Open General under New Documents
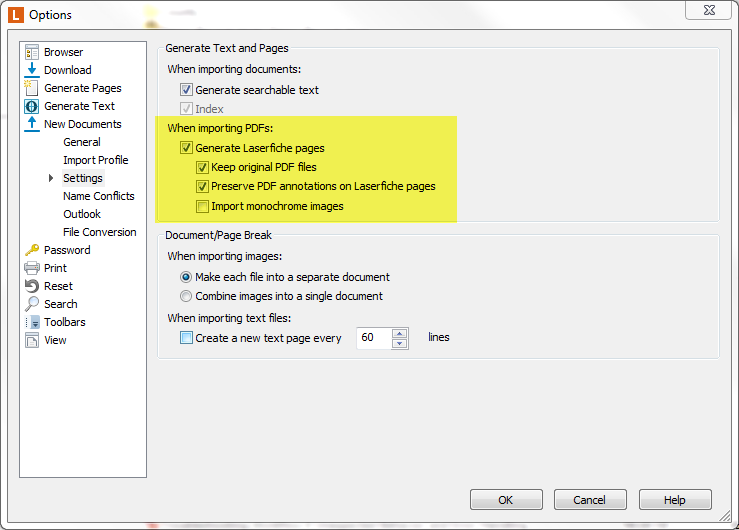Viewport: 739px width, 530px height. pos(82,142)
